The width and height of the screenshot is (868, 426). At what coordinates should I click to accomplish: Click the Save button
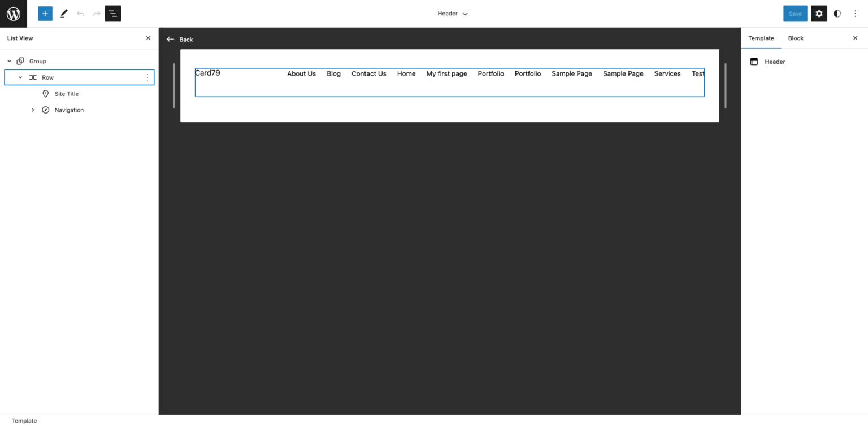pyautogui.click(x=795, y=14)
